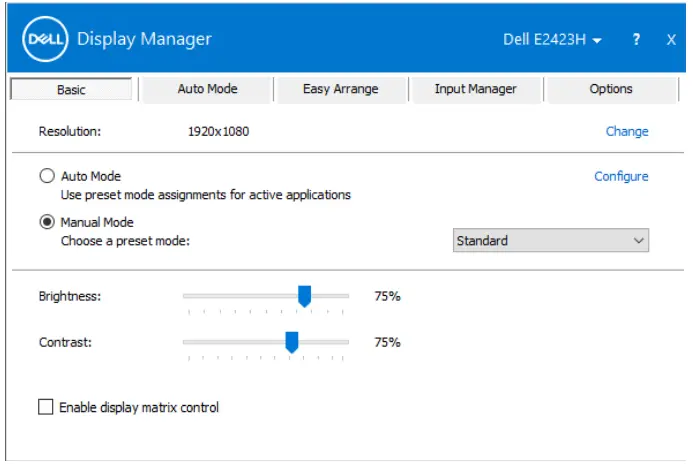Go to the Input Manager tab
693x465 pixels.
coord(475,89)
